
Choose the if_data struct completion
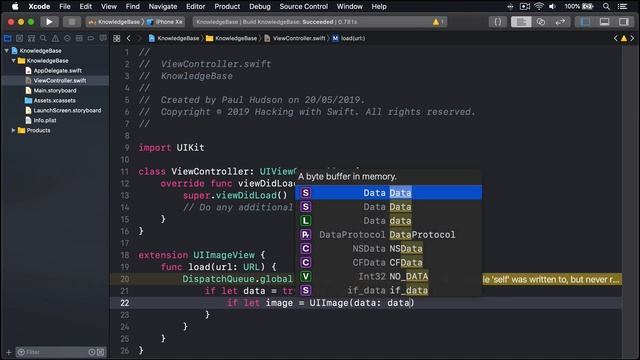[x=389, y=290]
